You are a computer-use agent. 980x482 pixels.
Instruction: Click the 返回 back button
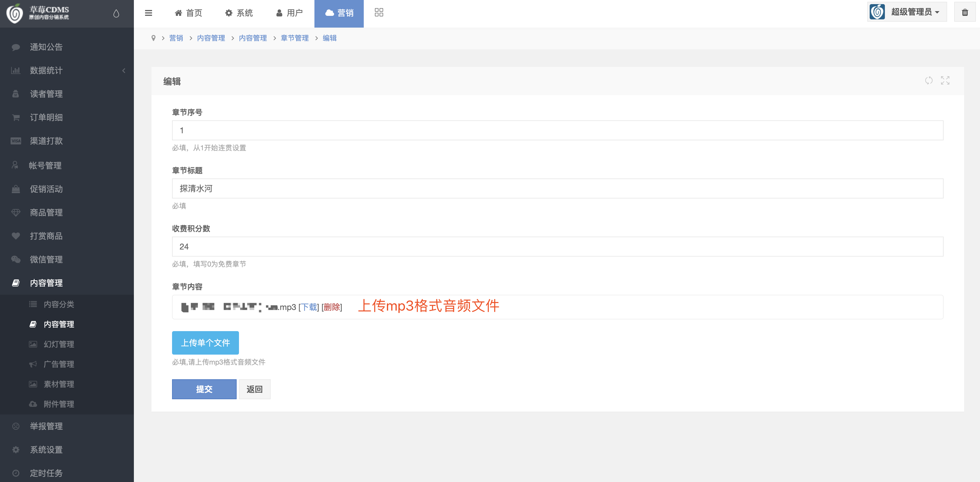pos(255,389)
